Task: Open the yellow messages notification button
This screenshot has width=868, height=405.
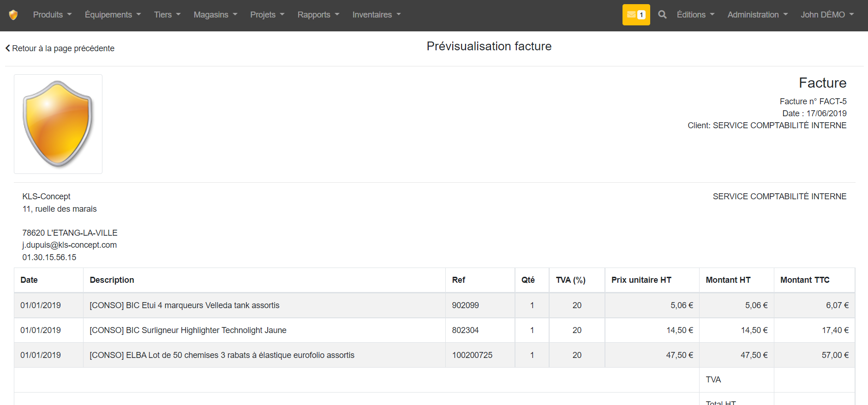Action: click(636, 15)
